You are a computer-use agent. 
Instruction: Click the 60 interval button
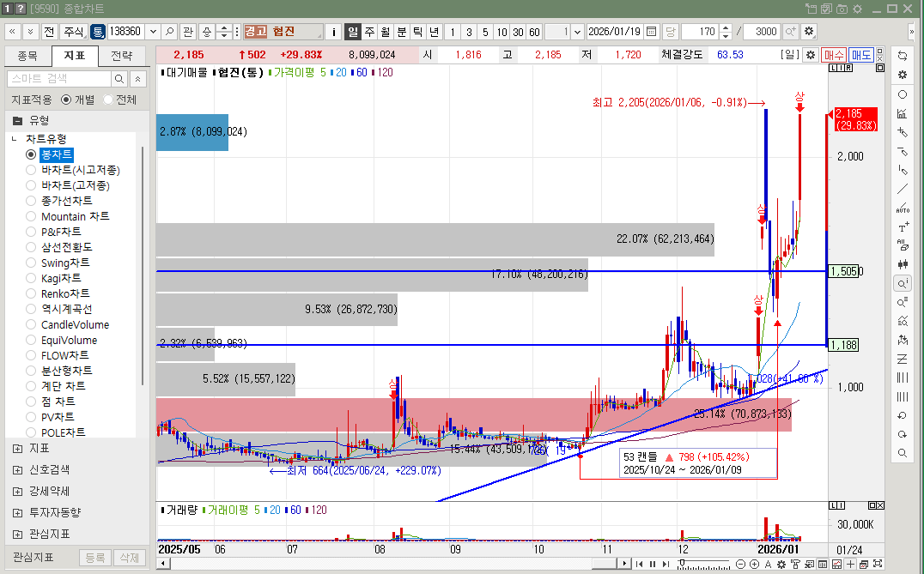point(534,32)
